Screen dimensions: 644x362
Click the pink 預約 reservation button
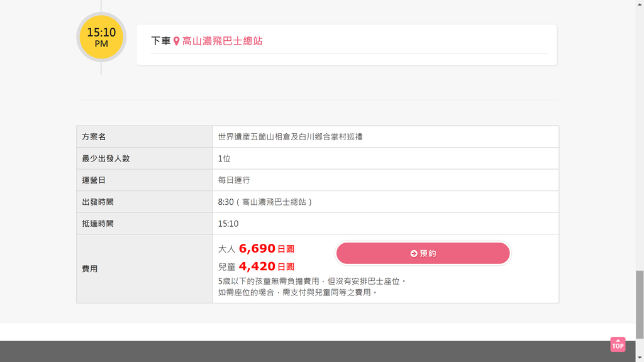[423, 253]
